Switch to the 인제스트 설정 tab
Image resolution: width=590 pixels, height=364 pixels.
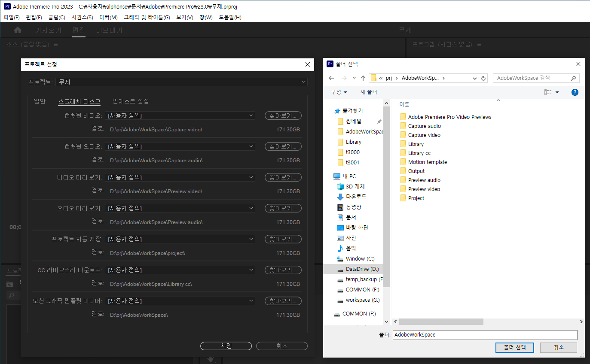point(131,101)
